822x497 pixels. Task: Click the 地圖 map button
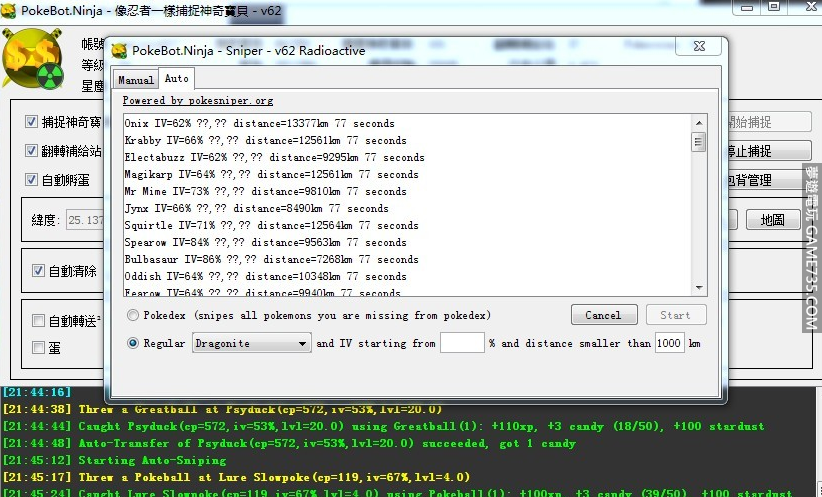coord(772,219)
